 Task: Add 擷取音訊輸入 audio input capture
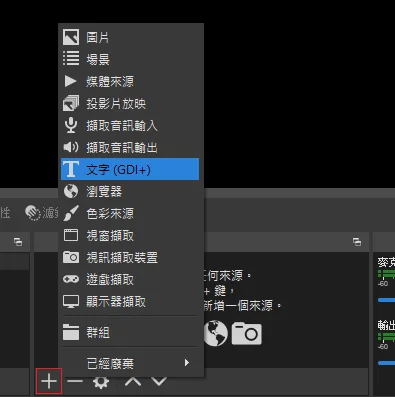point(130,125)
